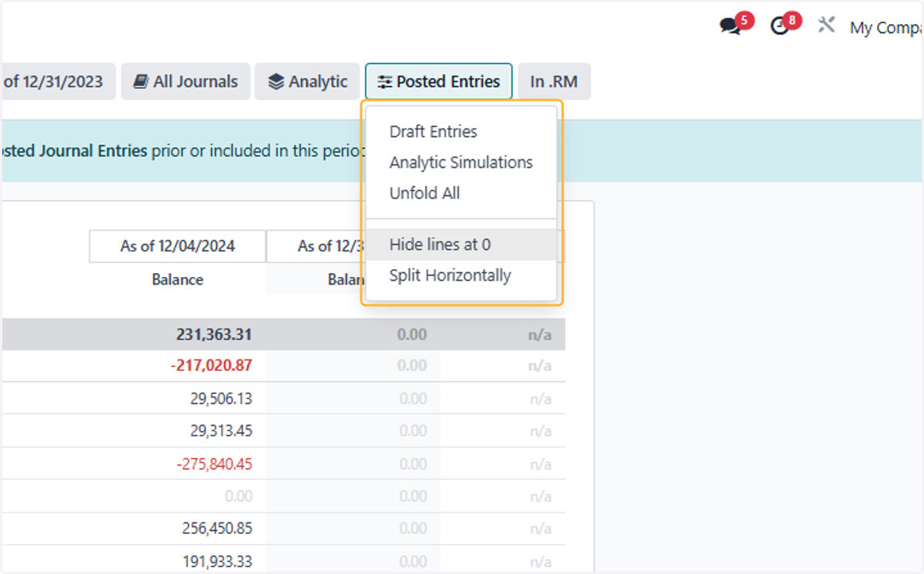This screenshot has width=924, height=574.
Task: Collapse the Posted Entries options dropdown
Action: point(438,82)
